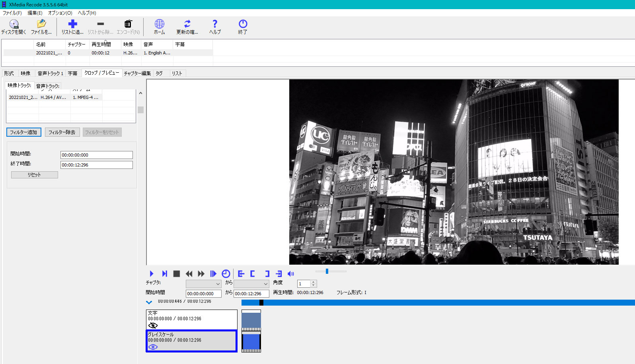This screenshot has width=635, height=364.
Task: Select the グレイスケール clip block in the timeline
Action: click(x=251, y=342)
